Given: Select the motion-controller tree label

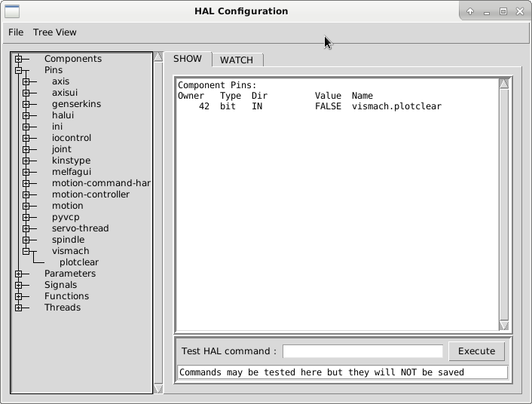Looking at the screenshot, I should point(90,194).
